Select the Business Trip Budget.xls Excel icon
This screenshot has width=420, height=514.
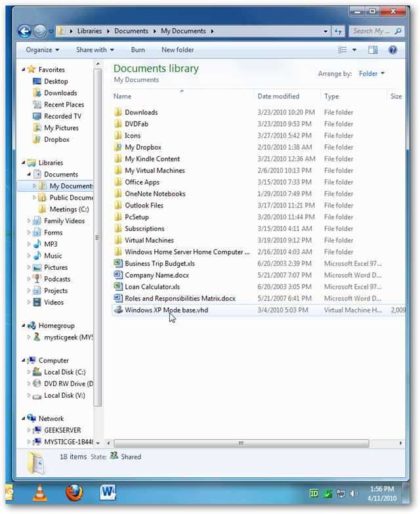[x=118, y=263]
